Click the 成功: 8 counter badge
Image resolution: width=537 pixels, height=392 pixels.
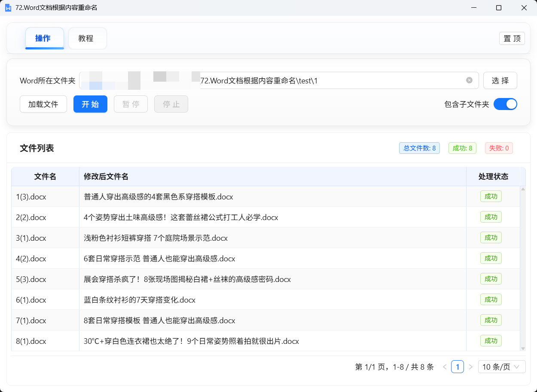click(462, 148)
